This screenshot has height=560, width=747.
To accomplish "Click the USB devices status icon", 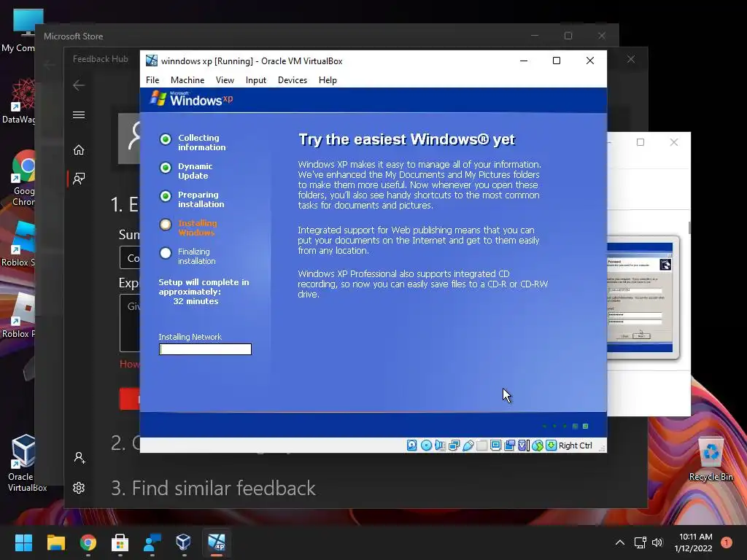I will [468, 446].
